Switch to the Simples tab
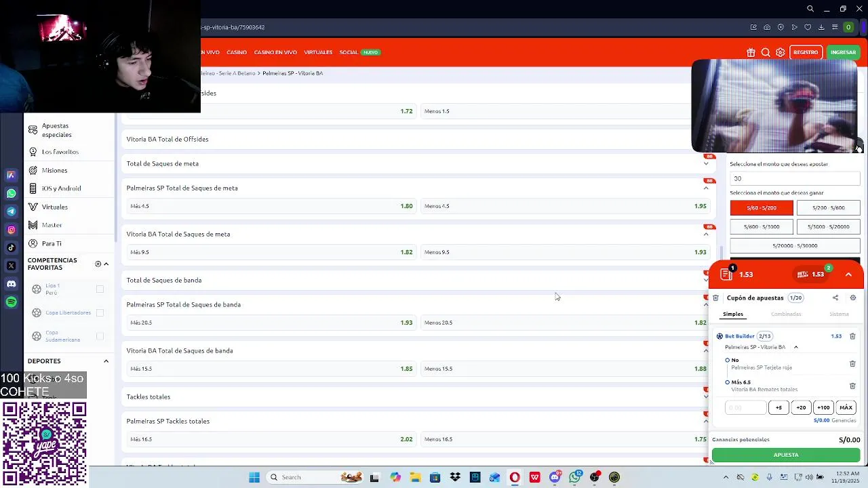This screenshot has height=488, width=868. [733, 314]
